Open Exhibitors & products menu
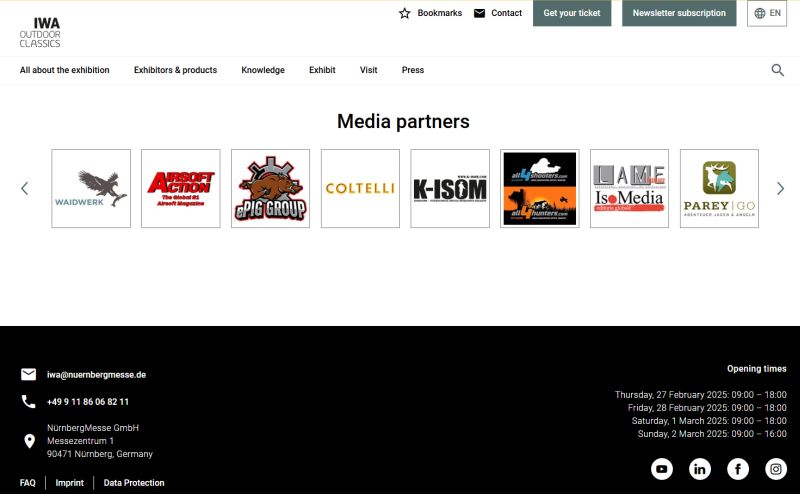Viewport: 800px width, 494px height. pos(176,70)
